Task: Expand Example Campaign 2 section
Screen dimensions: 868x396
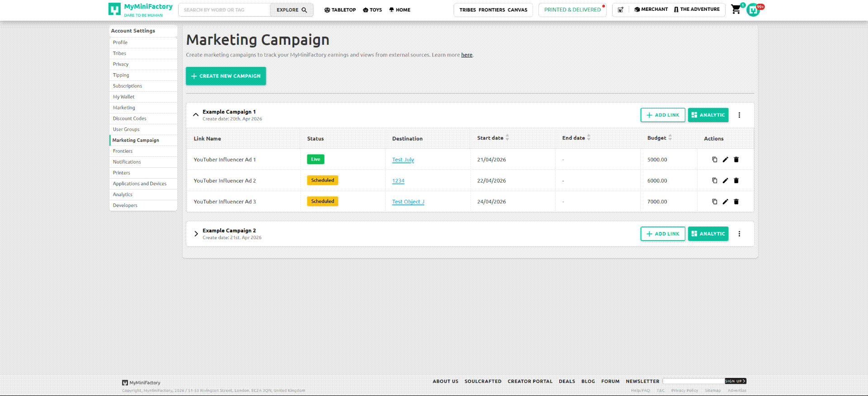Action: [196, 234]
